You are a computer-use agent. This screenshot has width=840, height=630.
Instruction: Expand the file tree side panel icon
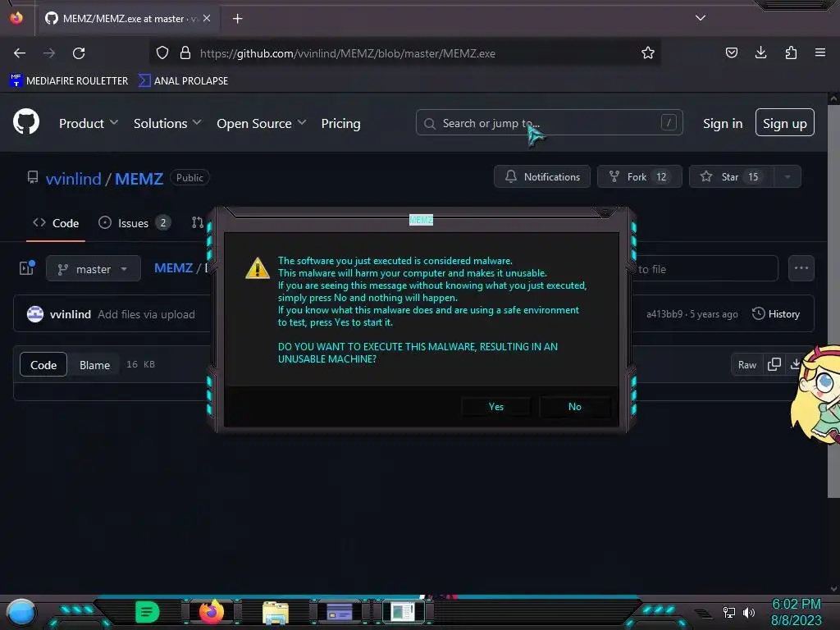tap(27, 268)
